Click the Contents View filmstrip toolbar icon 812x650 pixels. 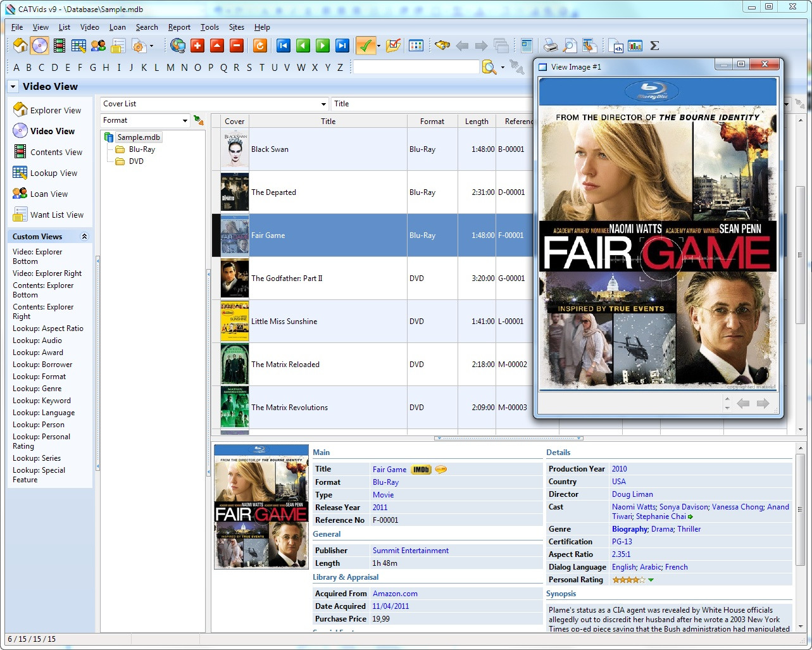click(x=59, y=46)
